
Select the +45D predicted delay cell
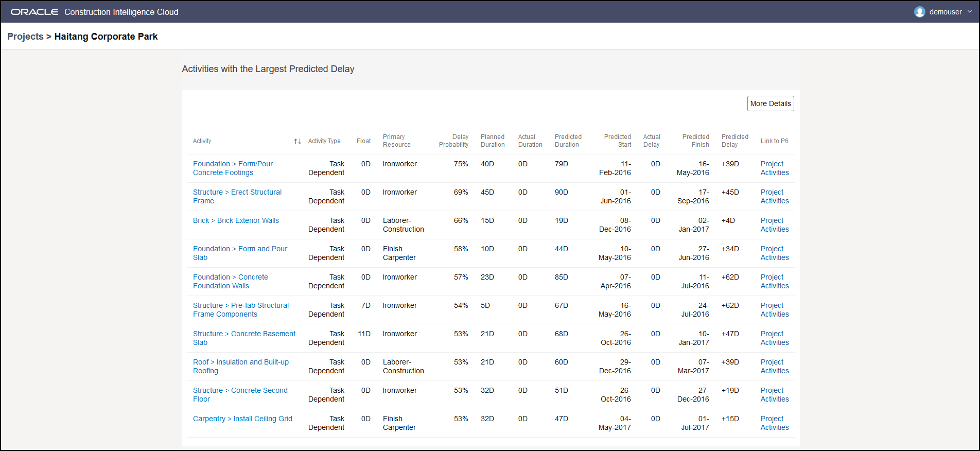(x=730, y=192)
